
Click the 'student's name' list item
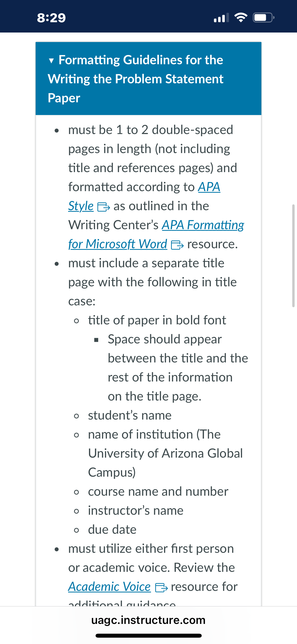130,415
